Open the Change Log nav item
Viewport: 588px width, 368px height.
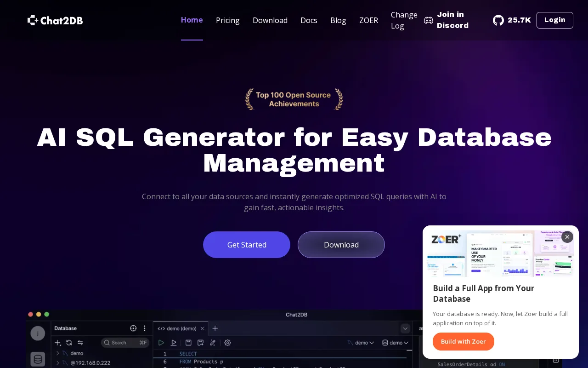pos(404,20)
